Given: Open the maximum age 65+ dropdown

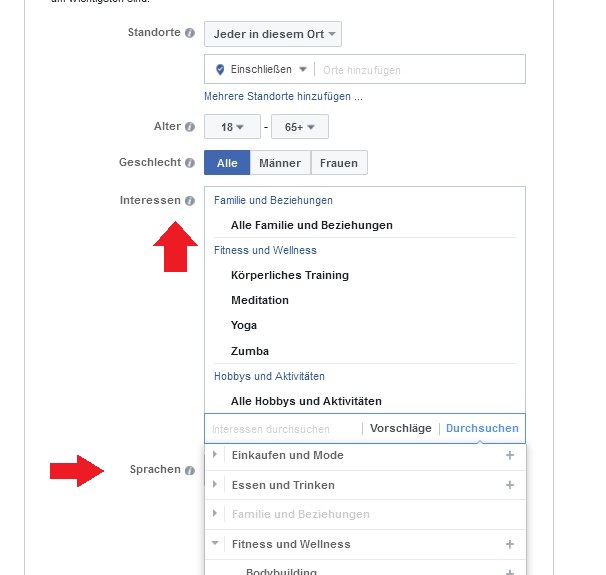Looking at the screenshot, I should (299, 127).
